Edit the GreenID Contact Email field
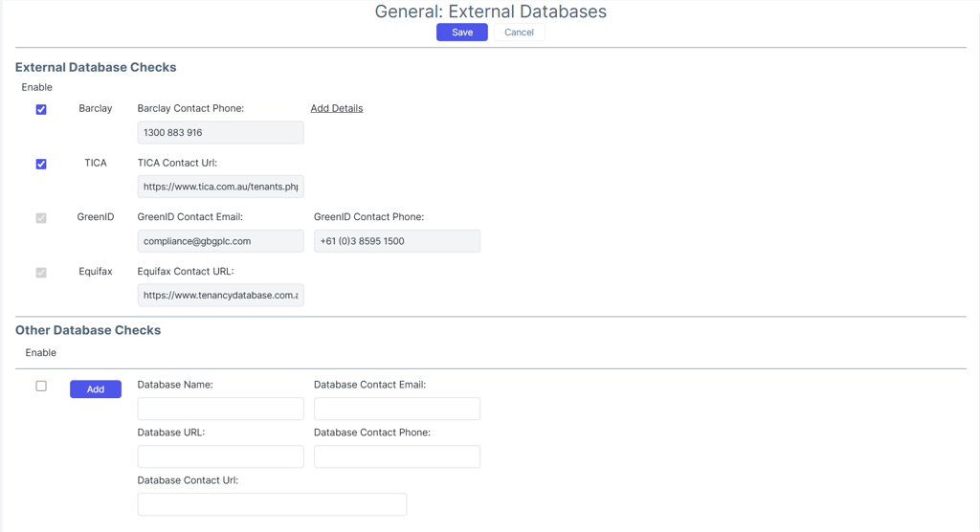Viewport: 980px width, 532px height. point(221,241)
